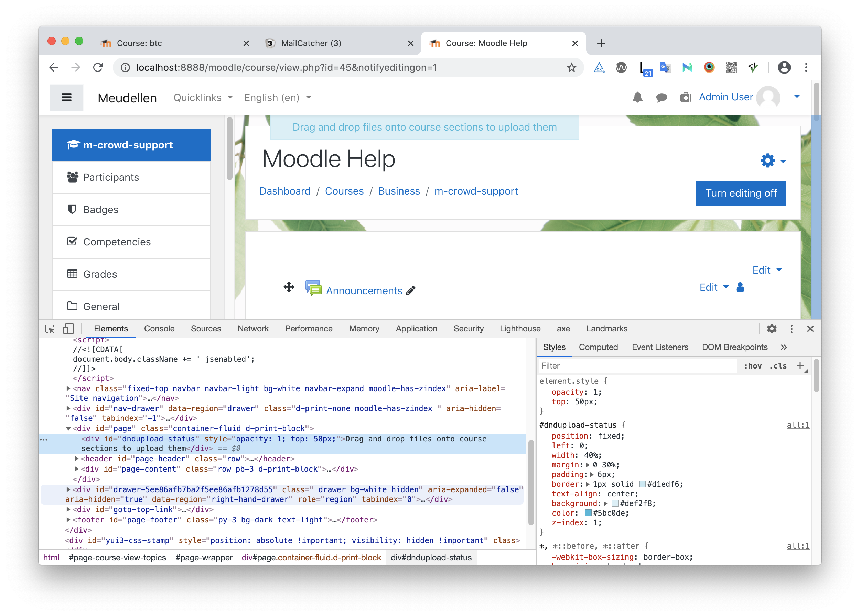The width and height of the screenshot is (860, 616).
Task: Edit the Announcements title with pencil icon
Action: pyautogui.click(x=411, y=290)
